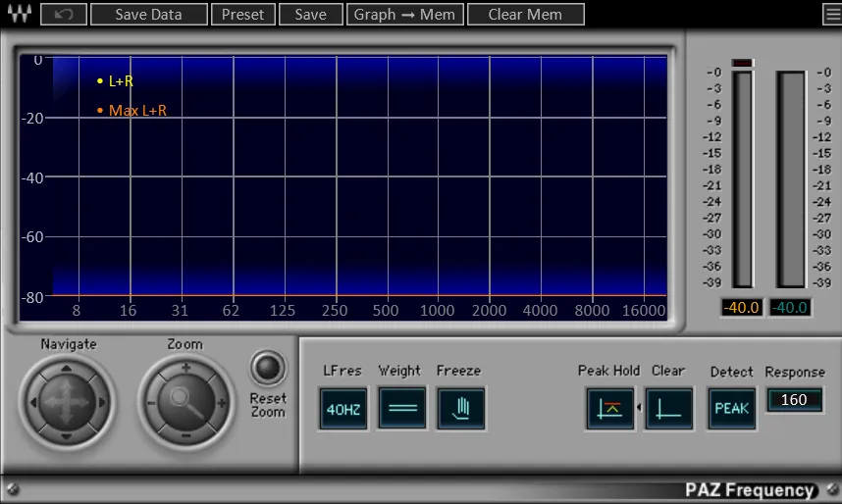Navigate up with the arrow pad
The width and height of the screenshot is (842, 504).
pos(66,369)
